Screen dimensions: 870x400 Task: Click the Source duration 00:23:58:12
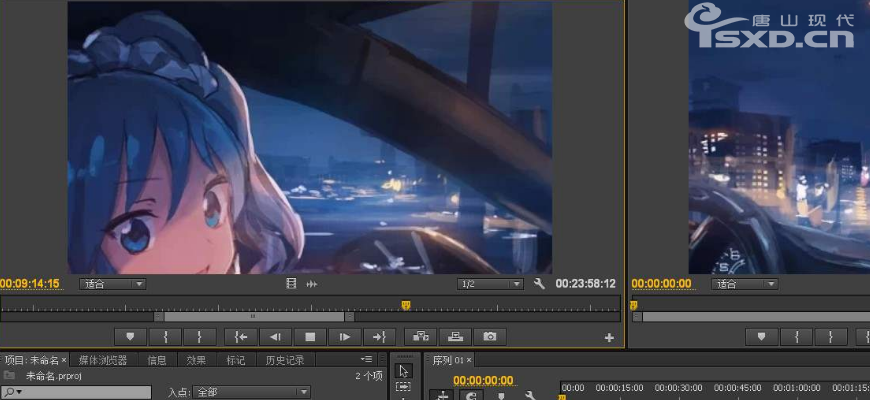point(586,283)
